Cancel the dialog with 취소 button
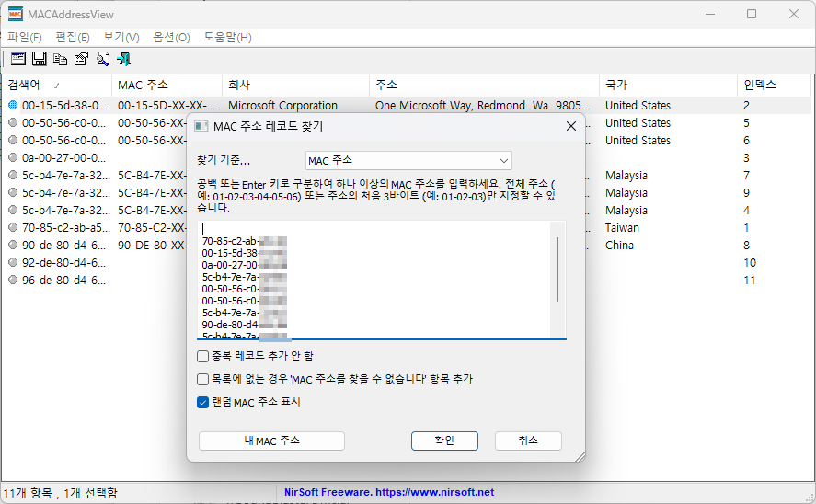 pyautogui.click(x=528, y=441)
